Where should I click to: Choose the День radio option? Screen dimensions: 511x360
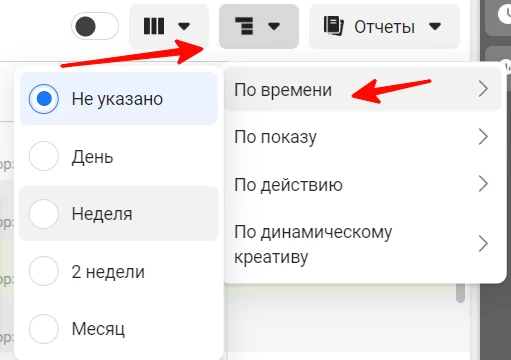click(44, 156)
